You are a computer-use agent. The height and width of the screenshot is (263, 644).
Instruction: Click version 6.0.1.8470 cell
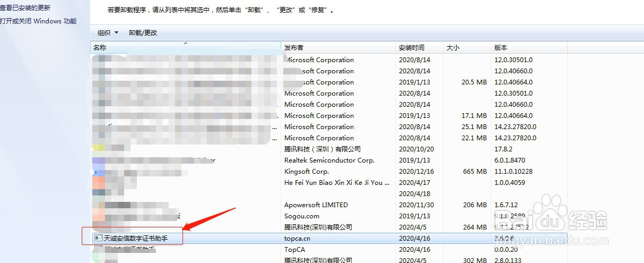[x=510, y=160]
